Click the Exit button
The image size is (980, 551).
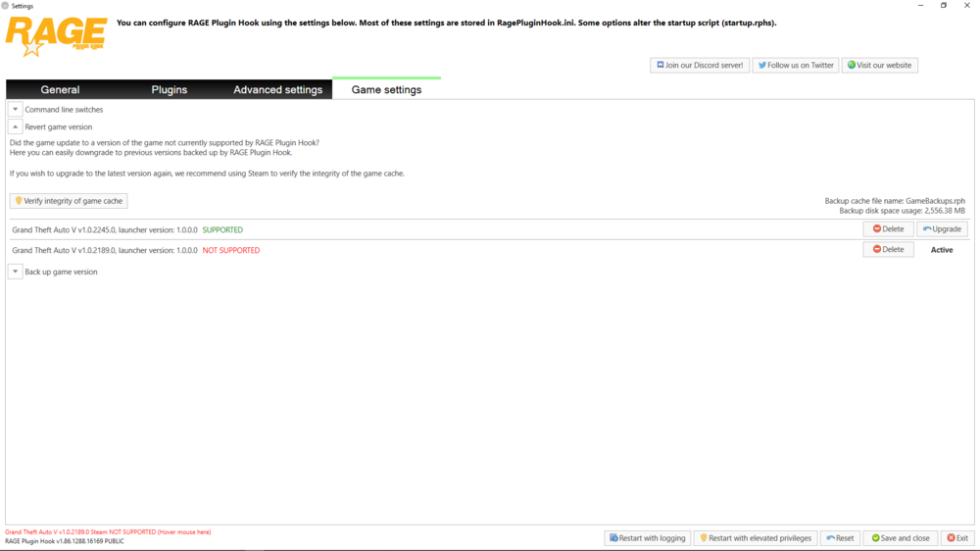[x=957, y=538]
